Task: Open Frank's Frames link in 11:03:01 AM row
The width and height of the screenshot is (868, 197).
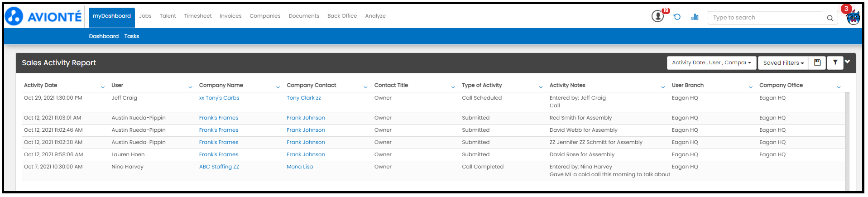Action: pos(219,118)
